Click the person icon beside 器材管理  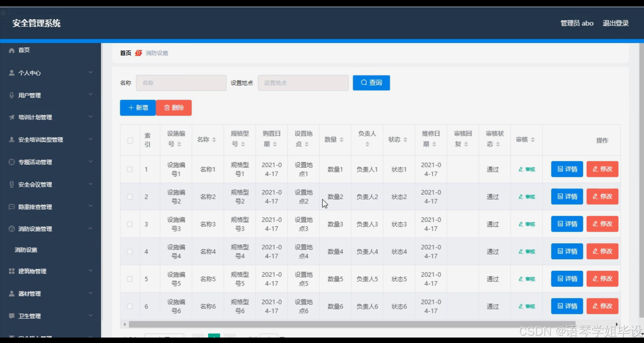12,293
